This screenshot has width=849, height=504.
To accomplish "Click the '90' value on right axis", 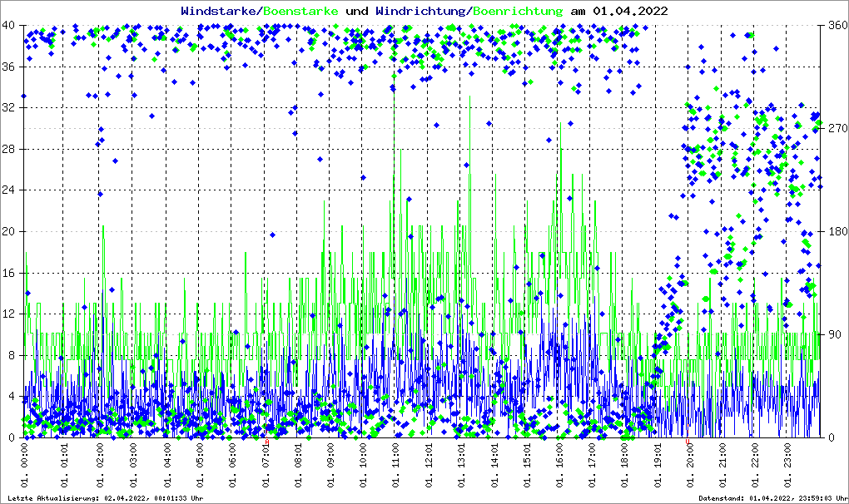I will point(833,334).
